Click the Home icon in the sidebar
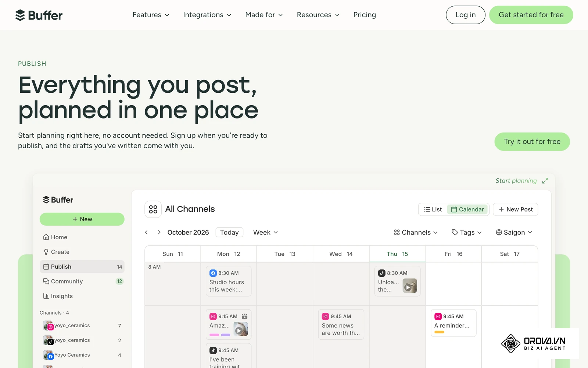 click(x=46, y=237)
